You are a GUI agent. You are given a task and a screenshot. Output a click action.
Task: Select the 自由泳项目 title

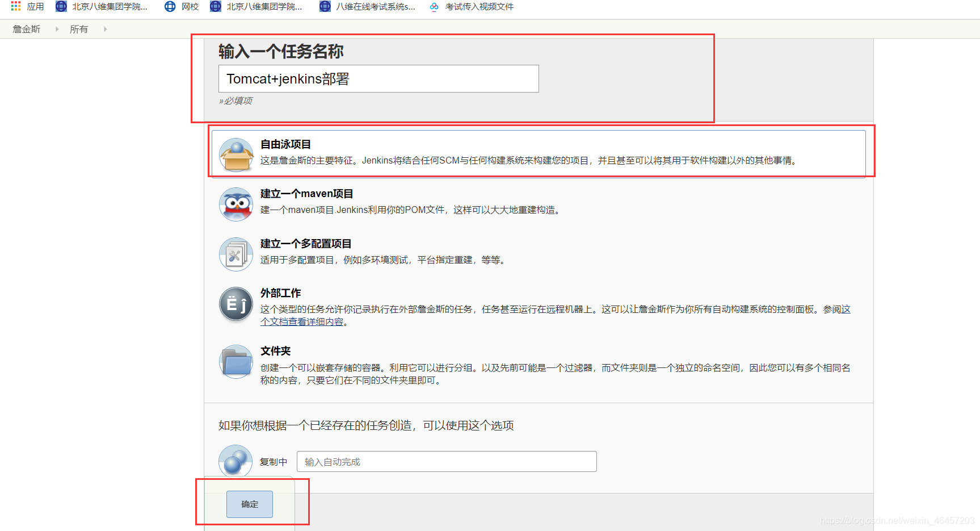285,144
